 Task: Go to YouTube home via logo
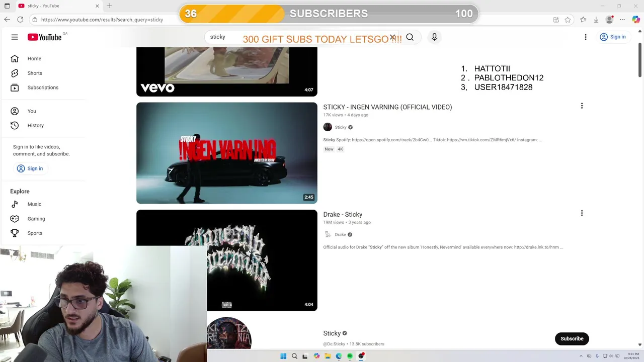tap(45, 37)
